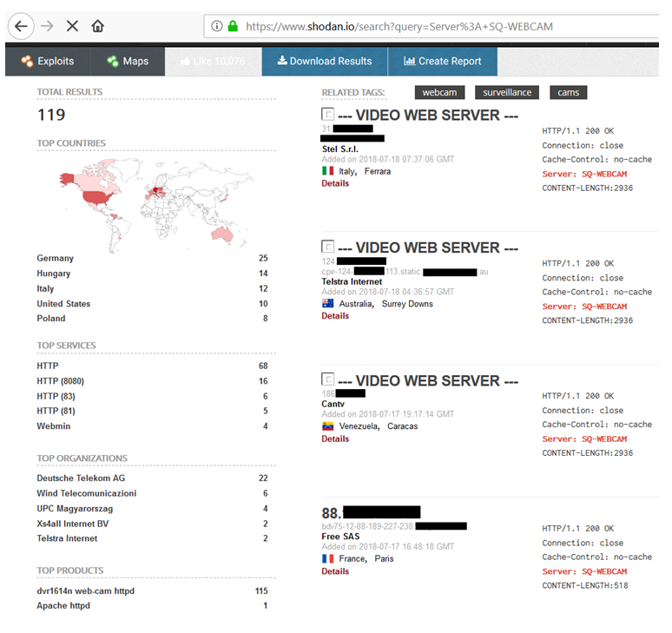The width and height of the screenshot is (672, 633).
Task: Click Create Report button
Action: 443,62
